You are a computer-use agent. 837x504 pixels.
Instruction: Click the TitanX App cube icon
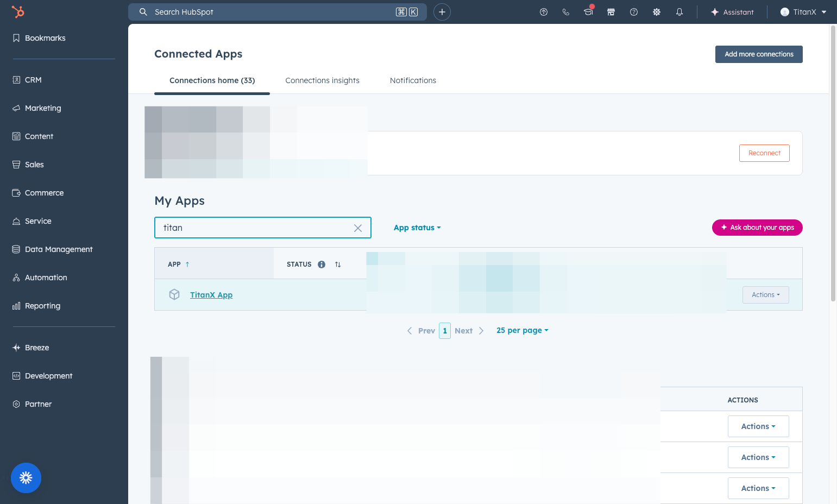pos(174,294)
